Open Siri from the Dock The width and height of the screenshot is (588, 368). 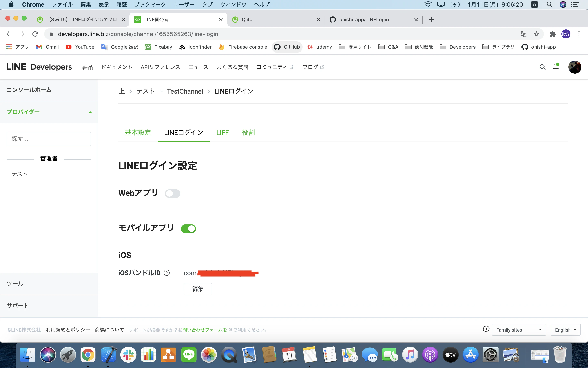48,354
